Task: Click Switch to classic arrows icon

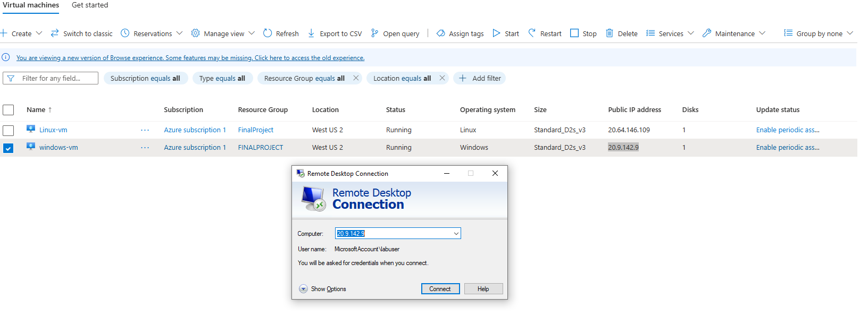Action: pyautogui.click(x=55, y=33)
